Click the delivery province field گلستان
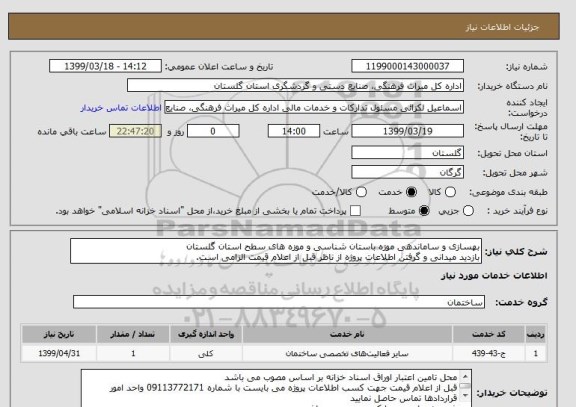576x407 pixels. 407,152
